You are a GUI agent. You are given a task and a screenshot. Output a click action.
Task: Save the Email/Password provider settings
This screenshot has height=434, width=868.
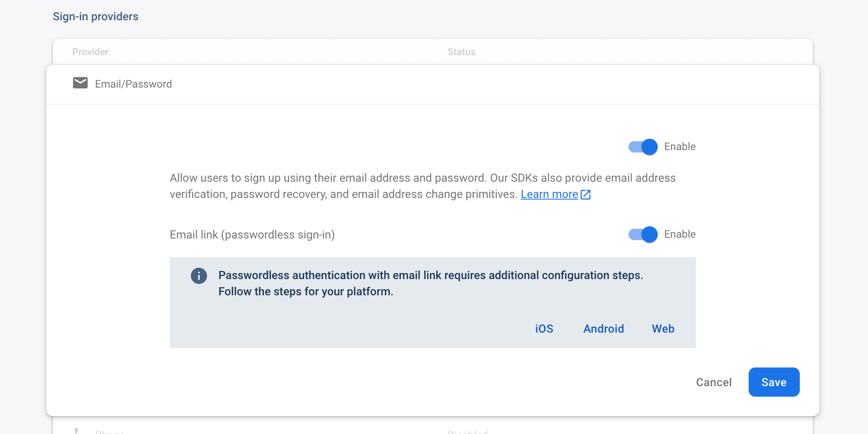click(x=774, y=382)
